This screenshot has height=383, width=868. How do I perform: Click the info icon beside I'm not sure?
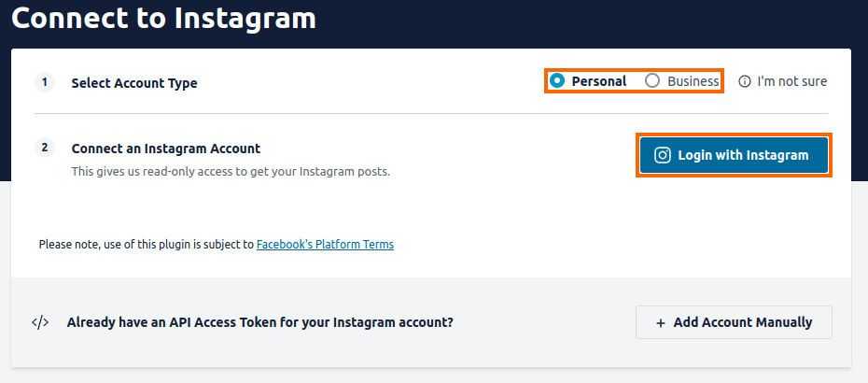(745, 81)
